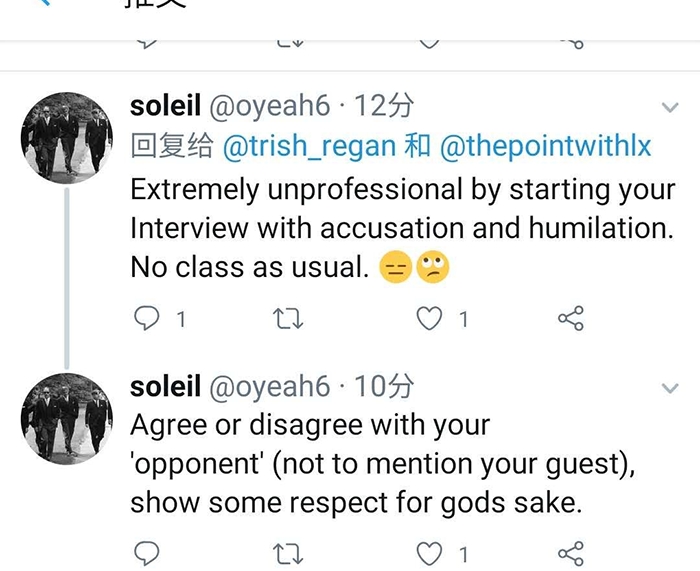The height and width of the screenshot is (571, 700).
Task: Open @trish_regan mention link
Action: coord(309,146)
